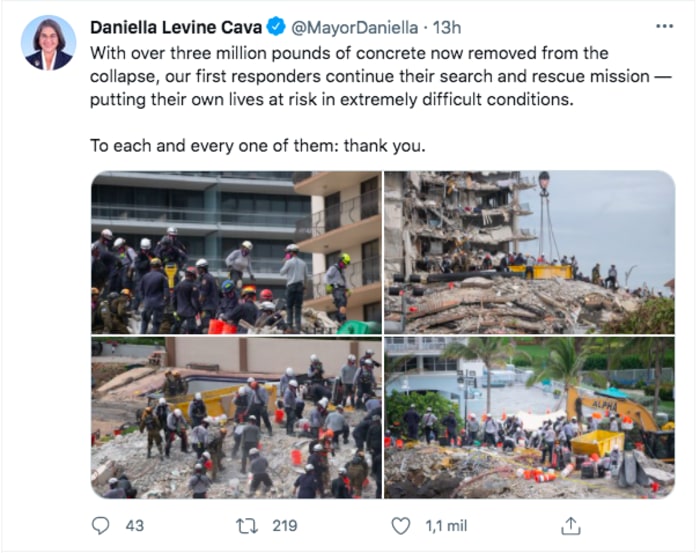View top-right photo of collapsed building
Image resolution: width=700 pixels, height=553 pixels.
pos(529,252)
